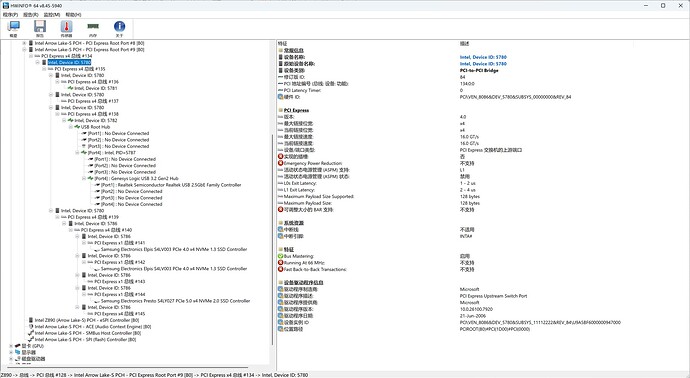This screenshot has width=690, height=378.
Task: Collapse the Genesys Logic USB 3.2 Gen2 Hub node
Action: [x=84, y=179]
